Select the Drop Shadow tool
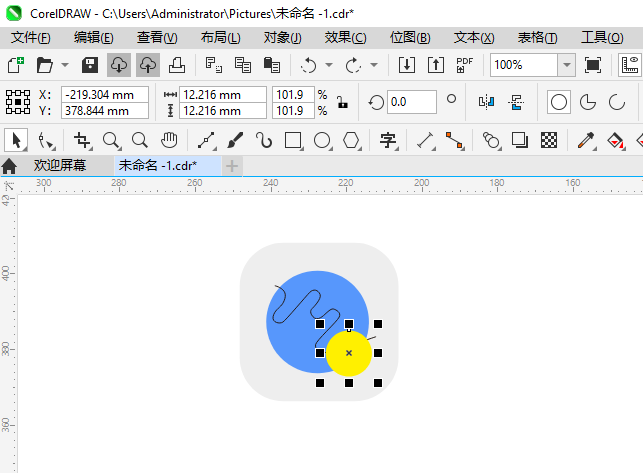 (520, 140)
